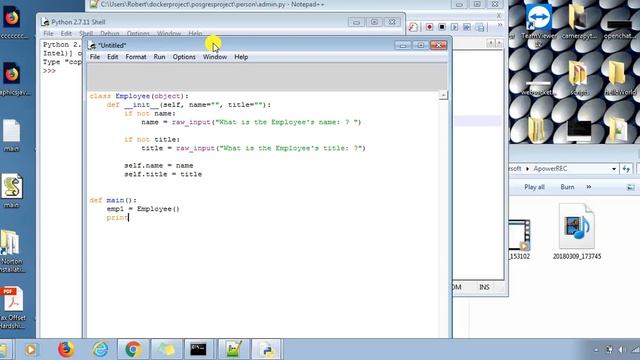
Task: Open the Explorer address bar dropdown
Action: (x=613, y=169)
